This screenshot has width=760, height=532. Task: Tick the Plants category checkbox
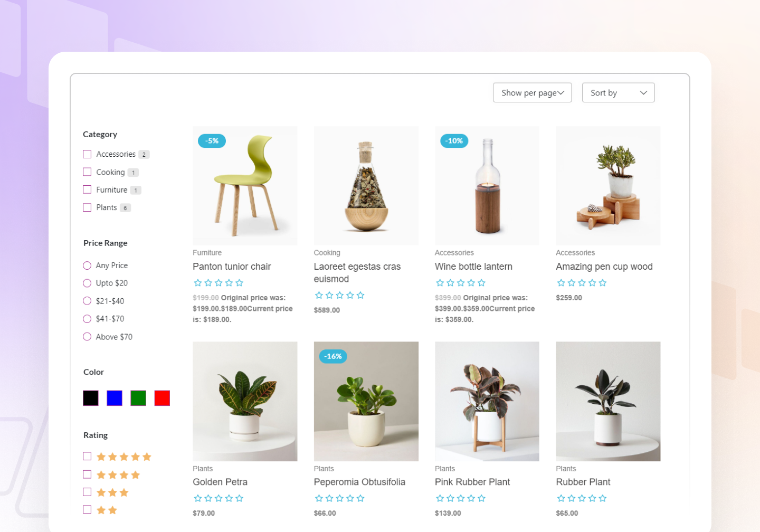[87, 207]
